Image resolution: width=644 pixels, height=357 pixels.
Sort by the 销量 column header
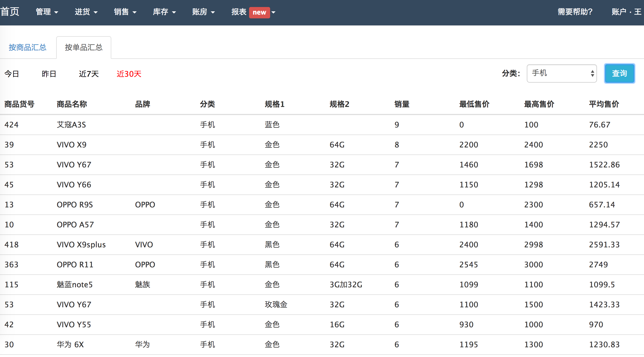[x=402, y=104]
